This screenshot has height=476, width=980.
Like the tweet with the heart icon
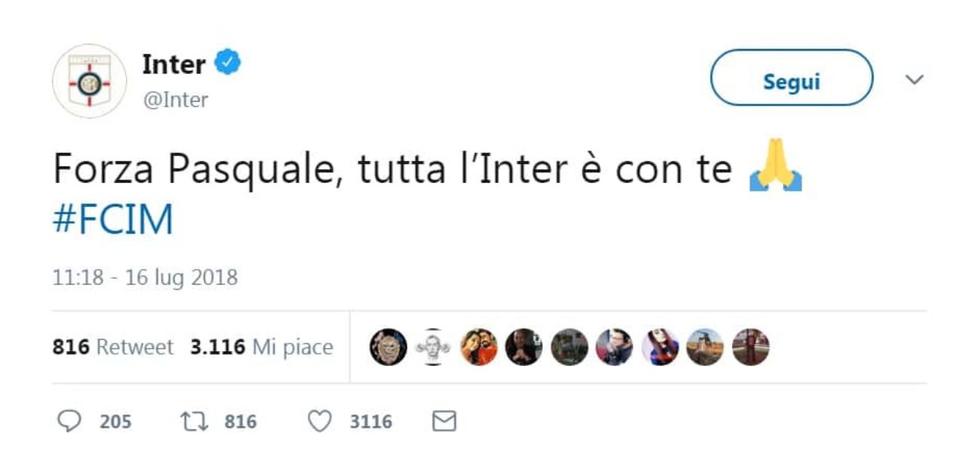320,422
